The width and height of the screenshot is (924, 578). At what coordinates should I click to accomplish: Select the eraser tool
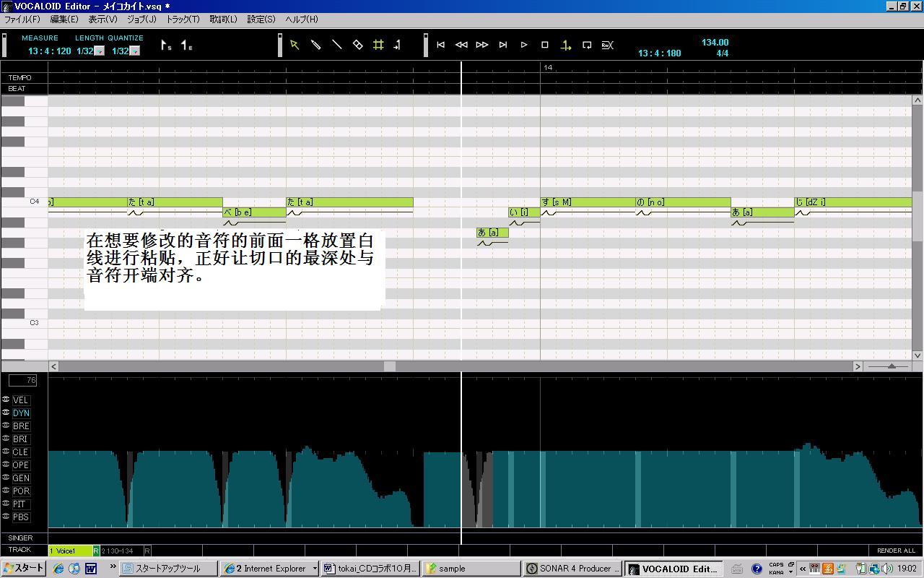357,45
